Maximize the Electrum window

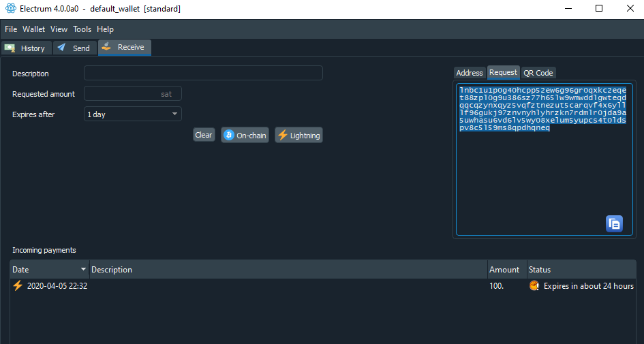(x=599, y=9)
